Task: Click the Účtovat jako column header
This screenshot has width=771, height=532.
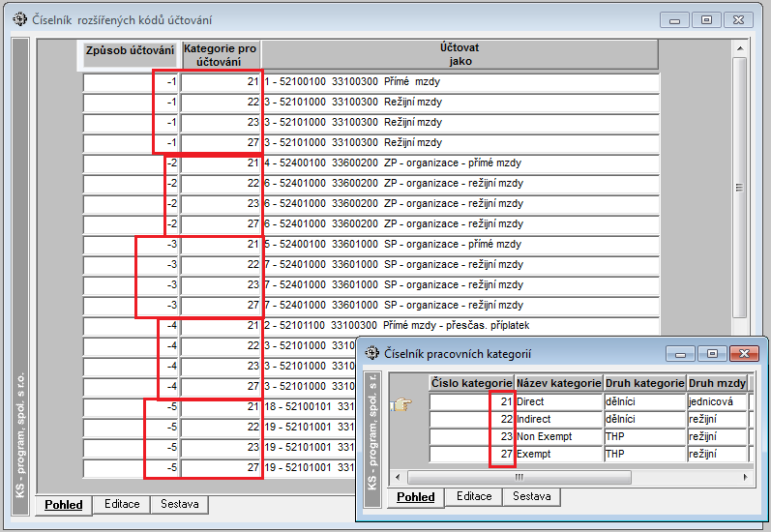Action: tap(460, 54)
